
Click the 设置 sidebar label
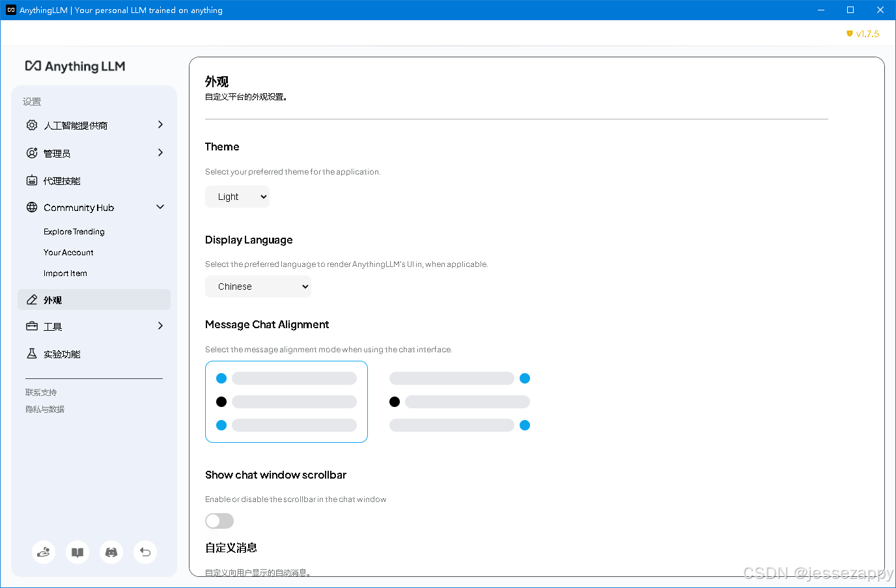click(32, 102)
